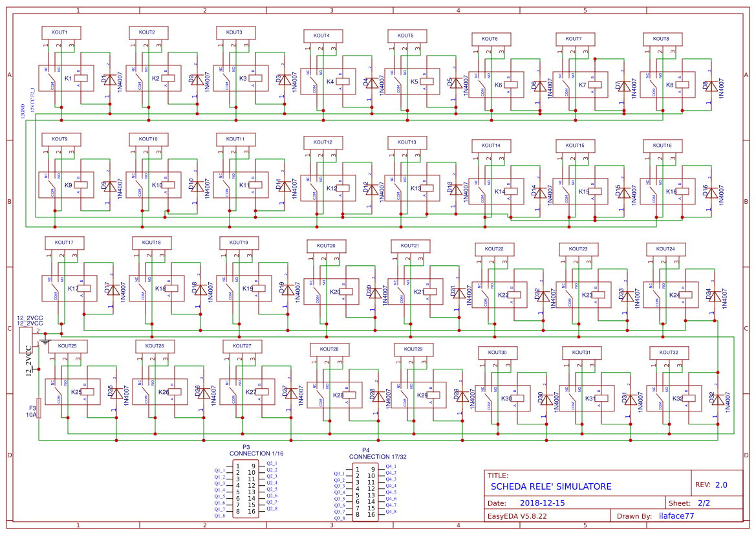Select the KOUT1 header connector
The image size is (756, 535).
[60, 31]
